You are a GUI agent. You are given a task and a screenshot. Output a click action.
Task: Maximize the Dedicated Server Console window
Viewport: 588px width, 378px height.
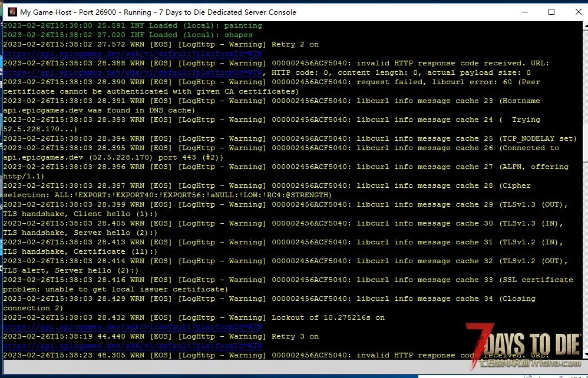point(551,12)
